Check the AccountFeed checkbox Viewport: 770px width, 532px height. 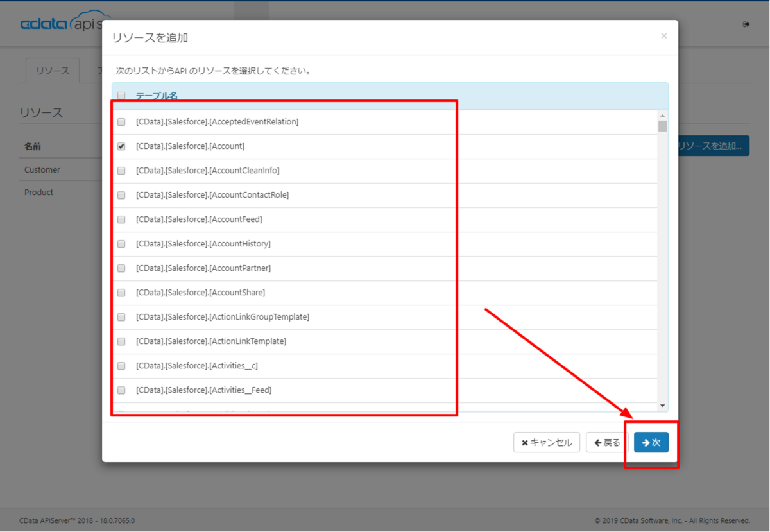point(121,219)
